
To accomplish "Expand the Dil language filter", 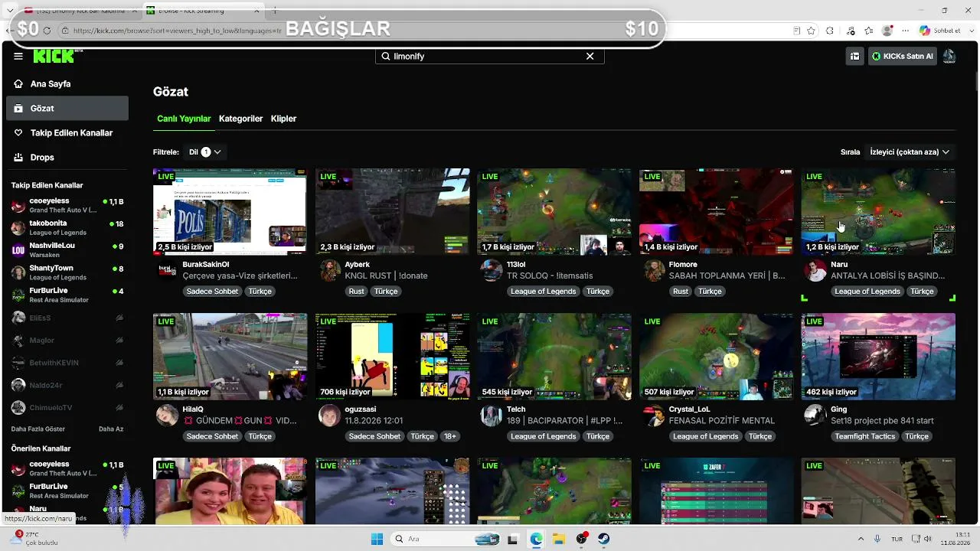I will [x=205, y=152].
